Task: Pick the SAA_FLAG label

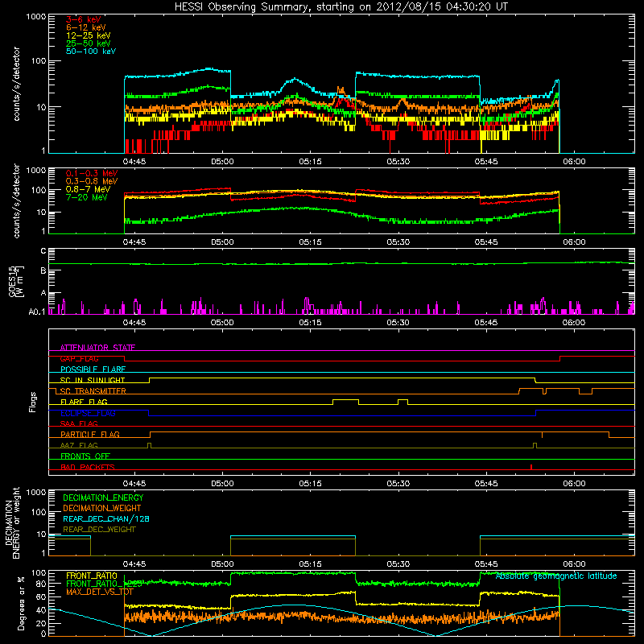Action: [79, 423]
